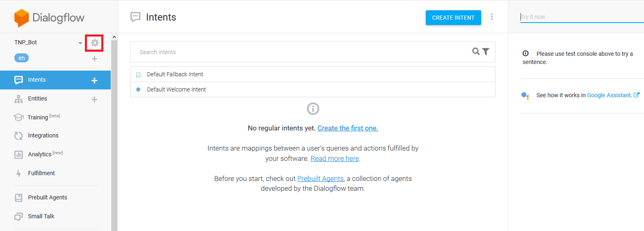
Task: Follow the Prebuilt Agents link
Action: (320, 178)
